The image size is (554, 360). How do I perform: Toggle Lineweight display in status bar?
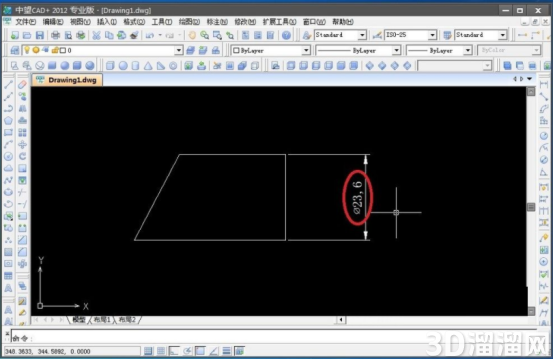226,351
